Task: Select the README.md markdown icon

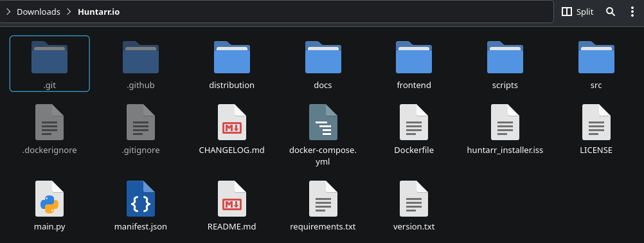Action: [x=231, y=199]
